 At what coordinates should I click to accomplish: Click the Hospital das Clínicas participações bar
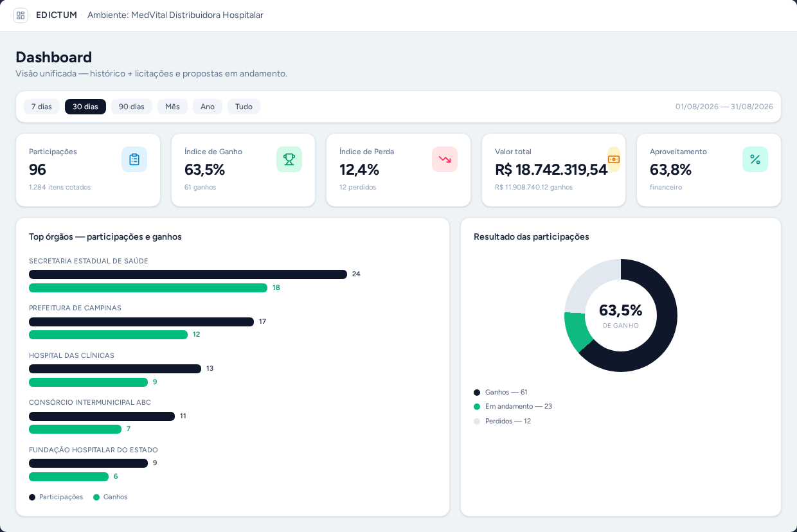click(115, 369)
